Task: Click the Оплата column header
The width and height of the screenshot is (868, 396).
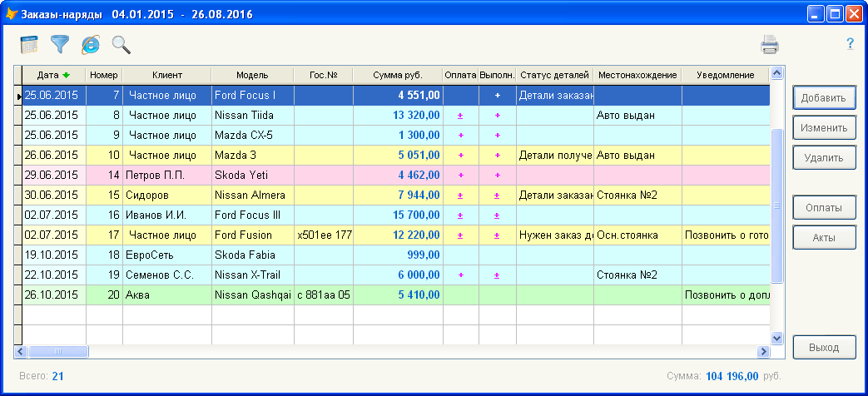Action: pos(460,75)
